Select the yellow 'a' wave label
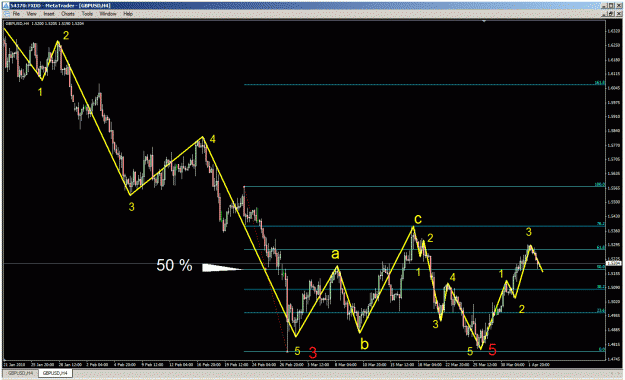Image resolution: width=625 pixels, height=380 pixels. click(335, 254)
